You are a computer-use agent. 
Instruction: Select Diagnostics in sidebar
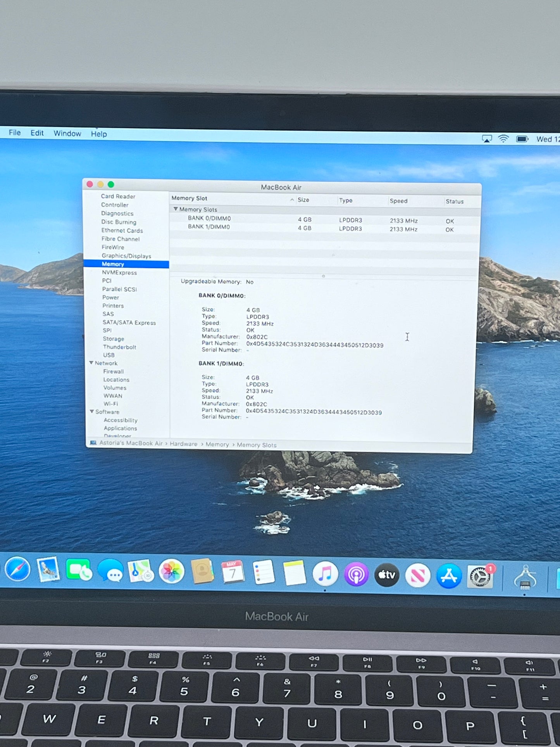coord(117,213)
